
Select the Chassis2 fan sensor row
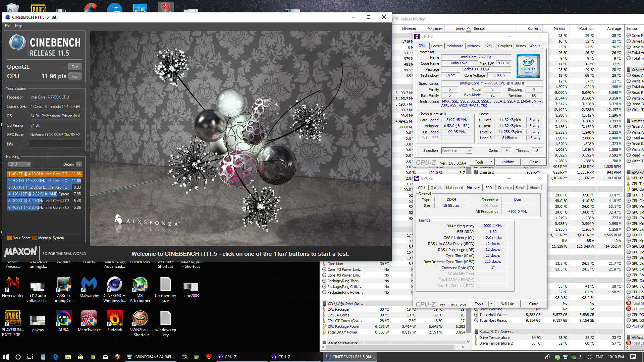coord(548,172)
